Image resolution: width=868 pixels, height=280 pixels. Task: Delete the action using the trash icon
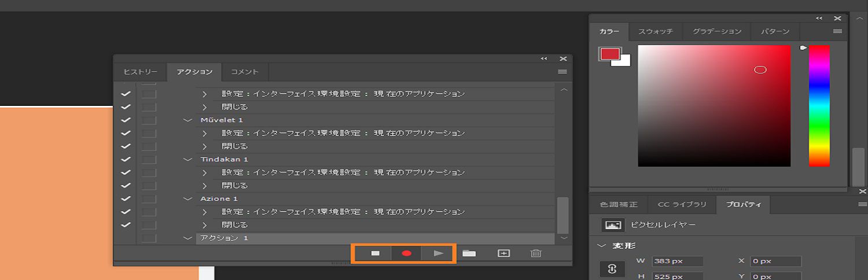536,253
